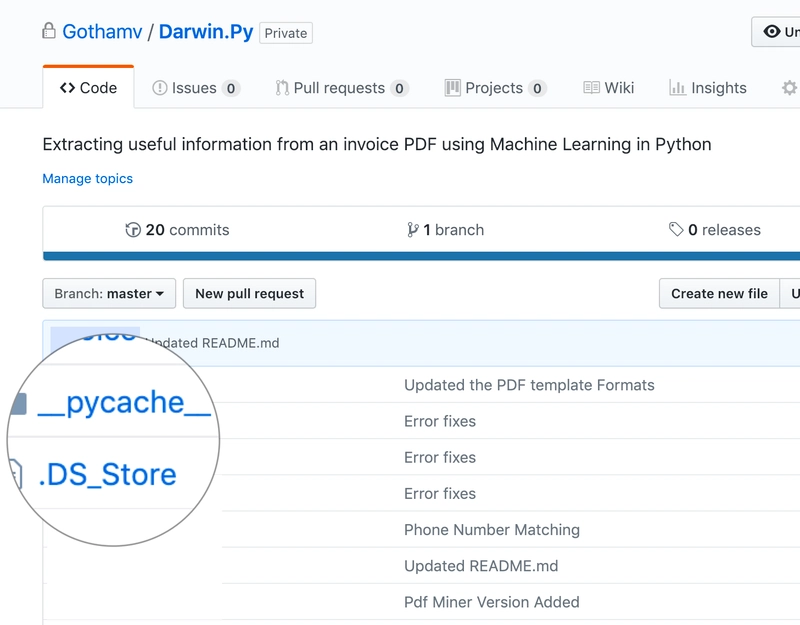Click the commits history clock icon
This screenshot has width=800, height=625.
133,230
